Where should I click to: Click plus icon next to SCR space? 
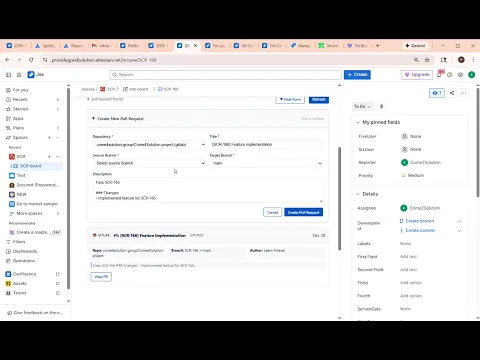[49, 156]
